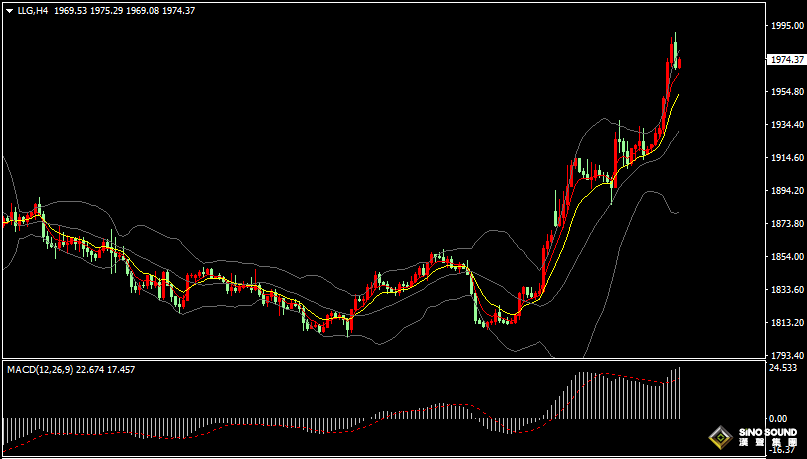The height and width of the screenshot is (459, 807).
Task: Open the dropdown arrow beside LLG,H4
Action: point(8,10)
